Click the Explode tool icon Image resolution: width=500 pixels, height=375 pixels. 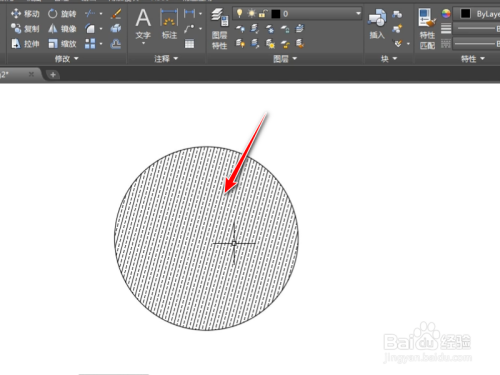pos(116,29)
